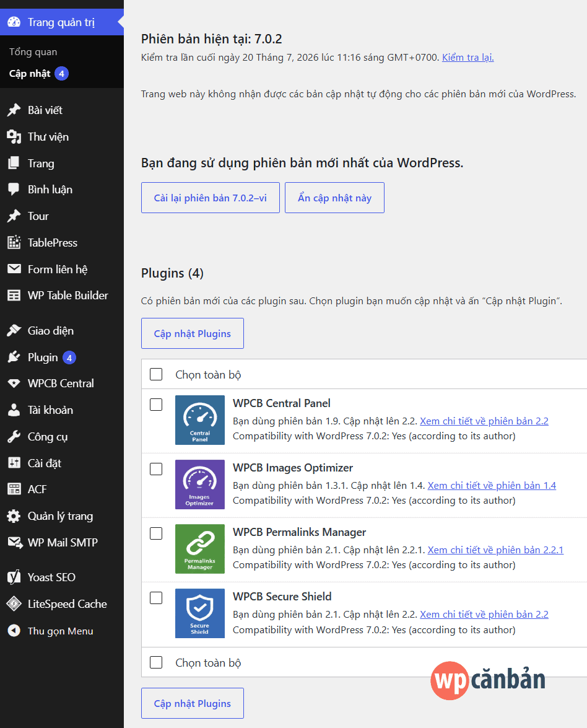The width and height of the screenshot is (587, 728).
Task: Click the WPCB Secure Shield title text
Action: pos(282,596)
